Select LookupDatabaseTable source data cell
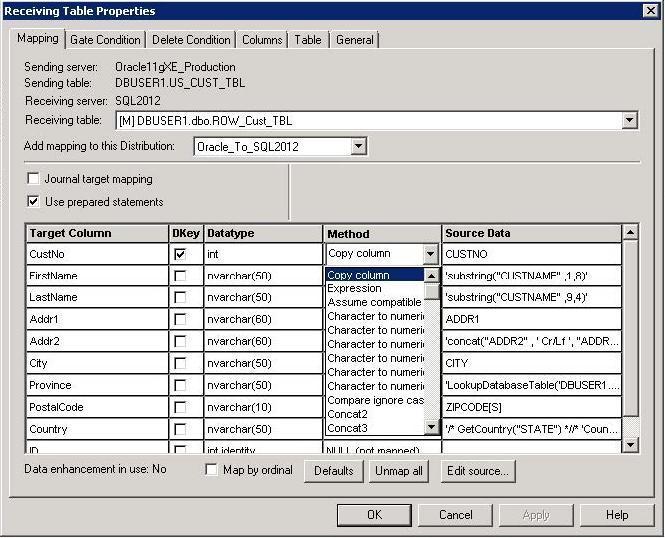This screenshot has width=665, height=538. (532, 385)
